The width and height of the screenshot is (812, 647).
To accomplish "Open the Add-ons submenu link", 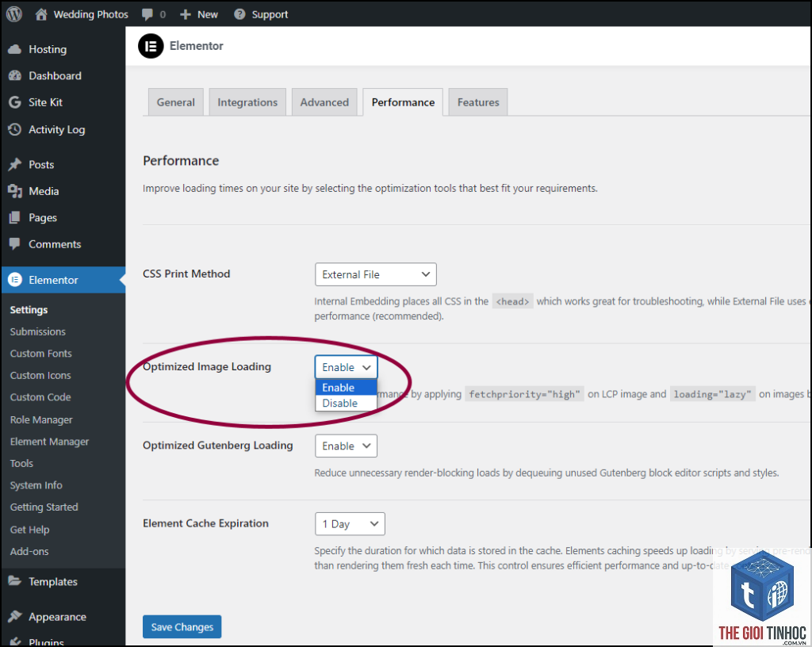I will (29, 551).
